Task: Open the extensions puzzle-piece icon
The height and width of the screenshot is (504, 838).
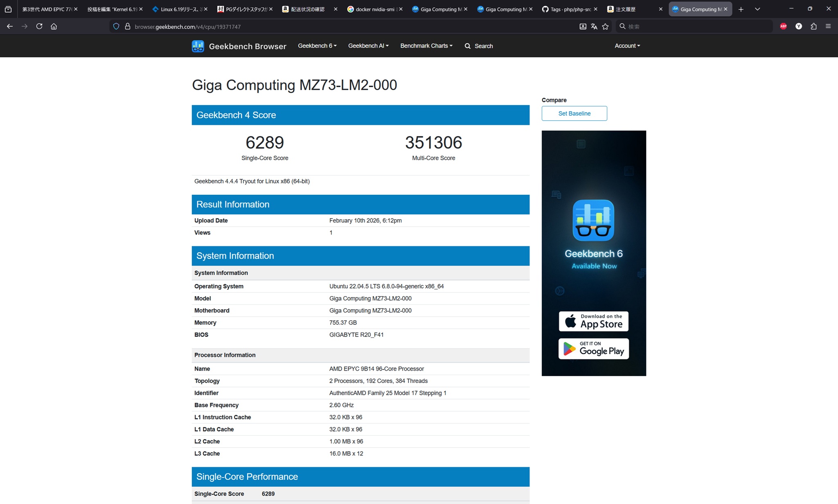Action: pos(813,26)
